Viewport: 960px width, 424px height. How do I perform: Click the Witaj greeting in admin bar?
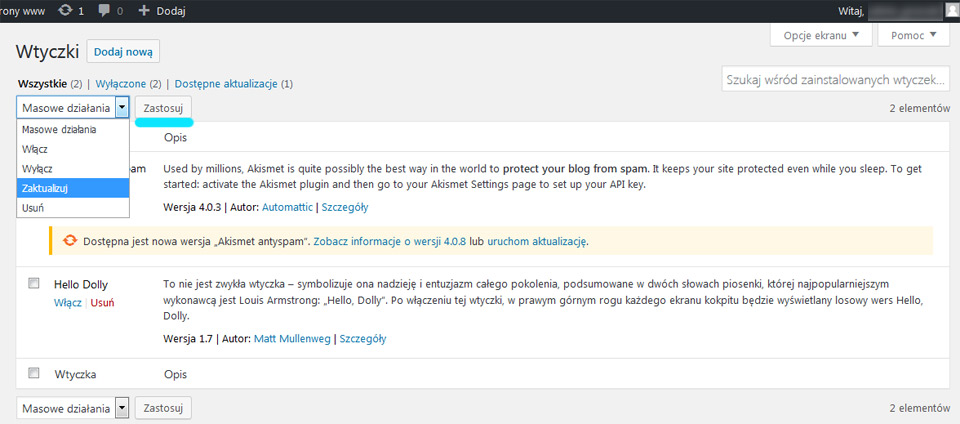coord(850,10)
